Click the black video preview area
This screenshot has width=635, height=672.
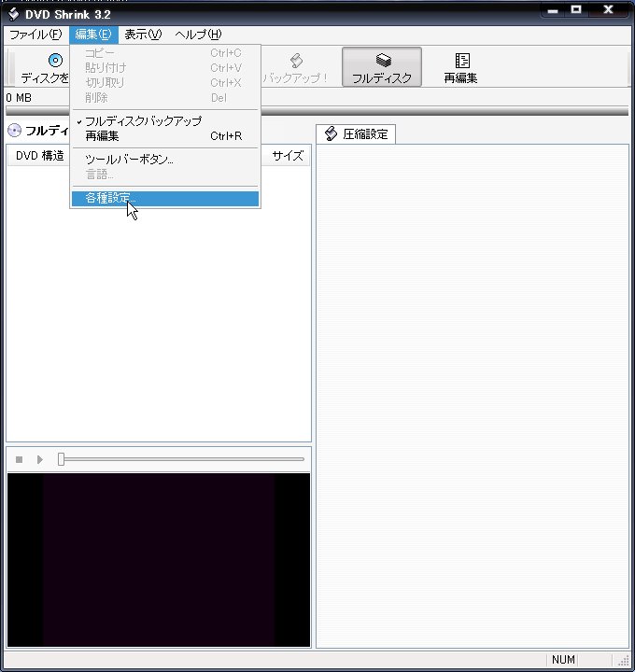pos(159,560)
